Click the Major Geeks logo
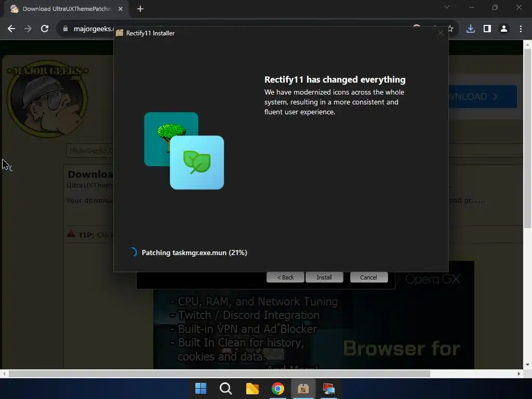This screenshot has height=399, width=532. click(x=47, y=99)
